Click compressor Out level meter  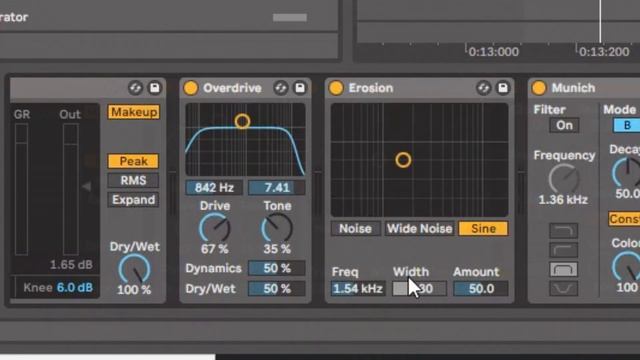coord(70,189)
